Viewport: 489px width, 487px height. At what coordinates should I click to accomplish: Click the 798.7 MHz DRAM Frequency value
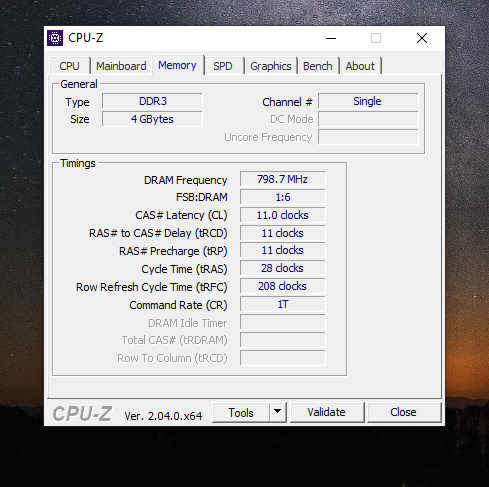coord(282,179)
